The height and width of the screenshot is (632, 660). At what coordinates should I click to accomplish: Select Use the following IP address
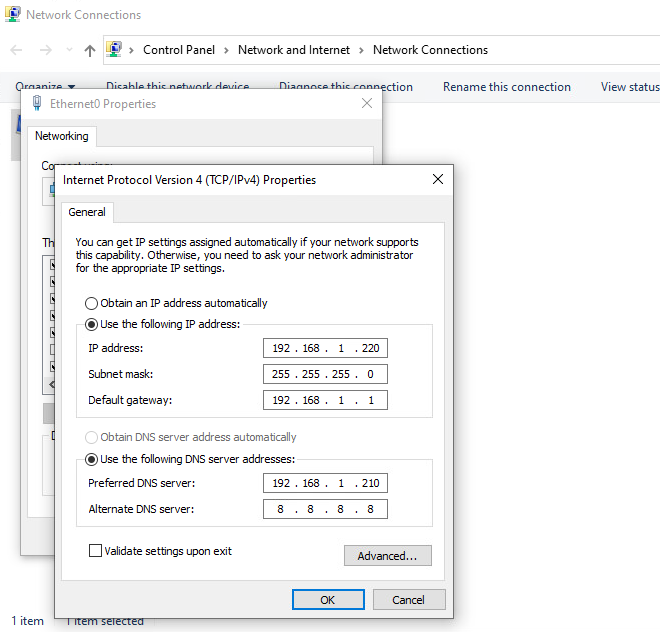pos(162,324)
